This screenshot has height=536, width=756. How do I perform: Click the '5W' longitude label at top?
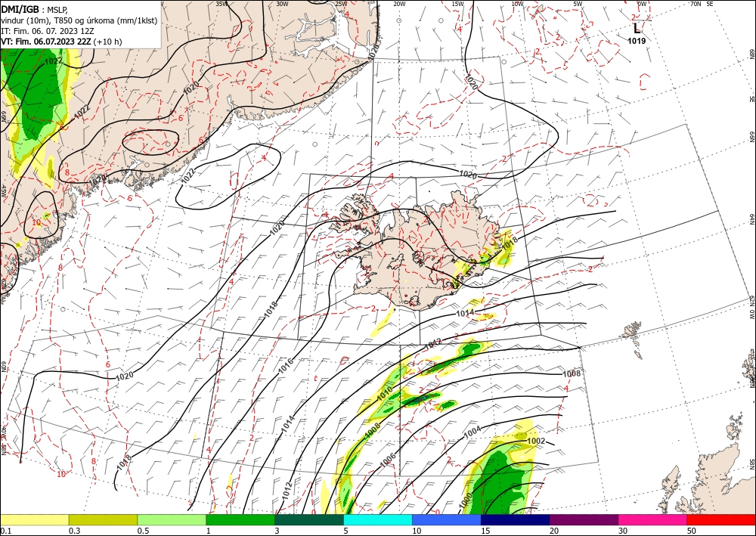tap(578, 4)
